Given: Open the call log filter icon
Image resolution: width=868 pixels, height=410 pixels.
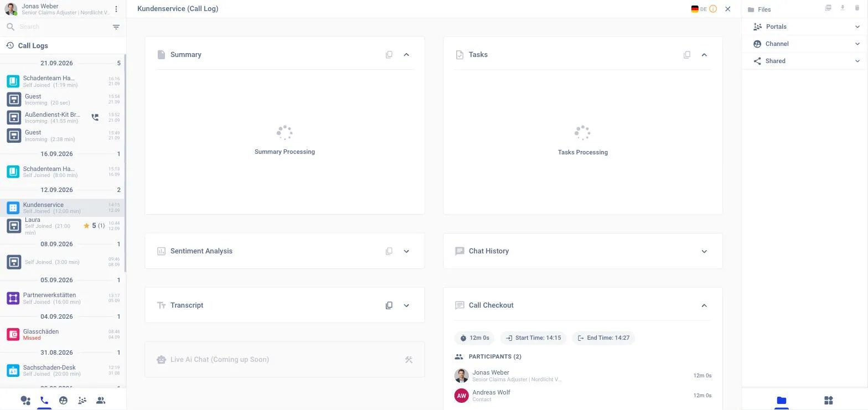Looking at the screenshot, I should [116, 27].
